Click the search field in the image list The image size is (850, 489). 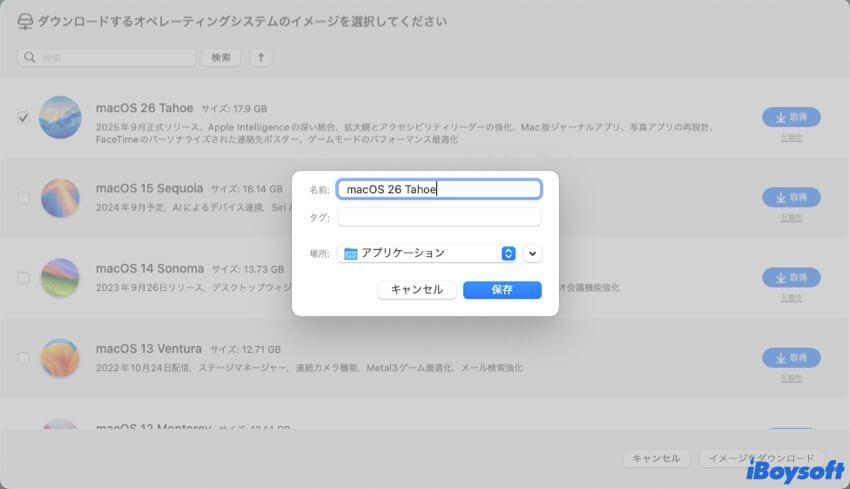107,57
